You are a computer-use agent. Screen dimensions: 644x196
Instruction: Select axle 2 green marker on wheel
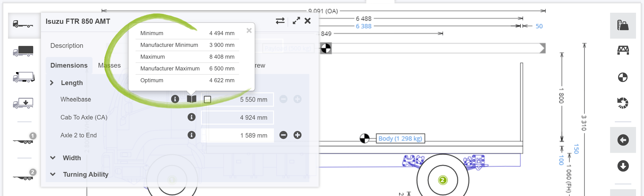click(x=443, y=180)
